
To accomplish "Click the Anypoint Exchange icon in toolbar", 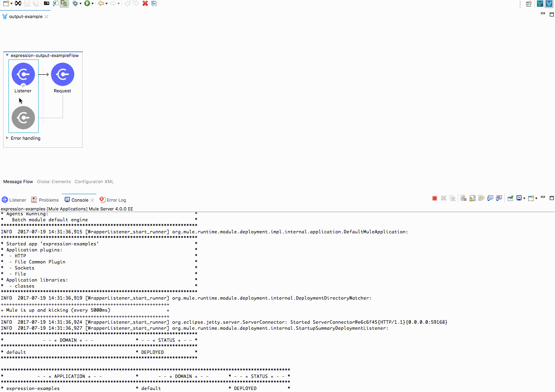I will (18, 4).
